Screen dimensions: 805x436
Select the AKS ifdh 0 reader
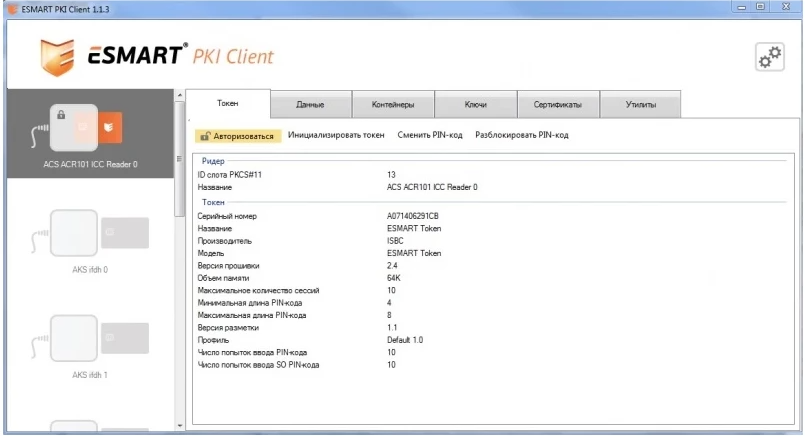(90, 240)
